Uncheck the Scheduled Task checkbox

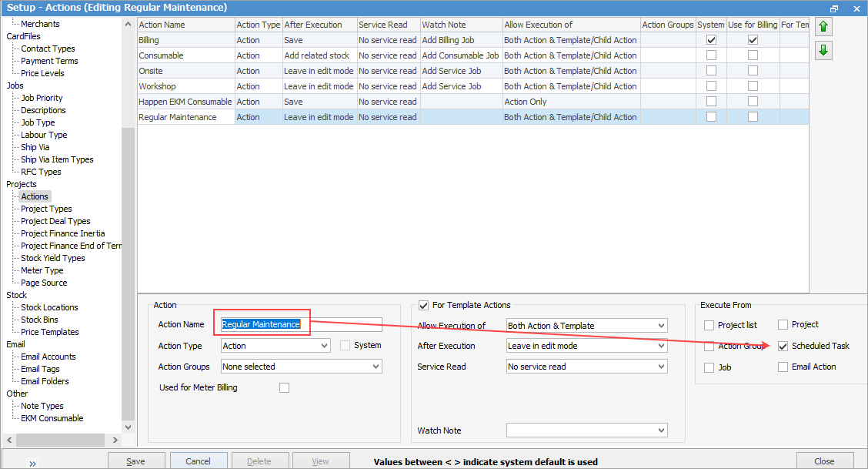click(x=783, y=347)
